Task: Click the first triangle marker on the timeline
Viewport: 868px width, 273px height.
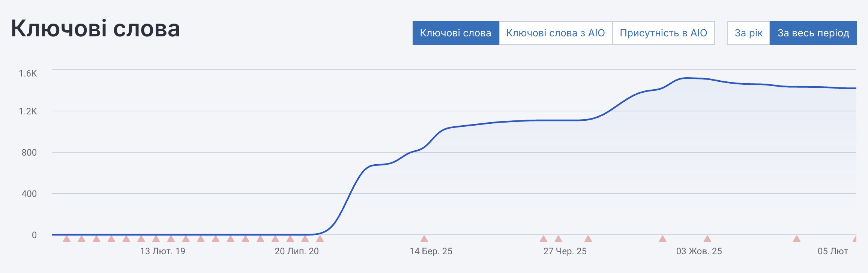Action: tap(67, 239)
